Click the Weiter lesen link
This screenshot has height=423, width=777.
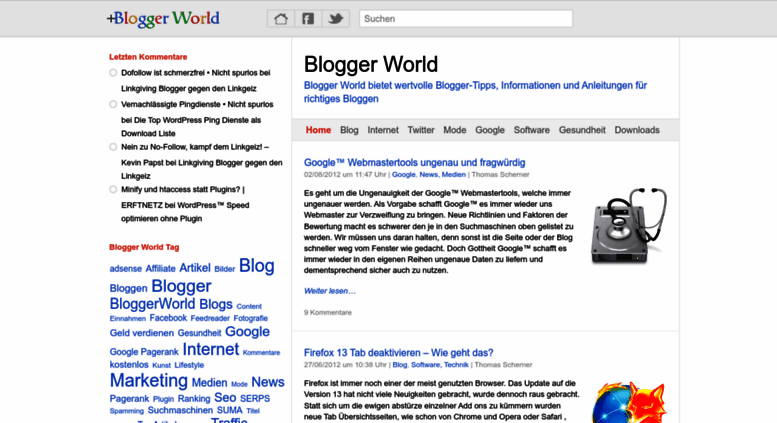(x=330, y=291)
